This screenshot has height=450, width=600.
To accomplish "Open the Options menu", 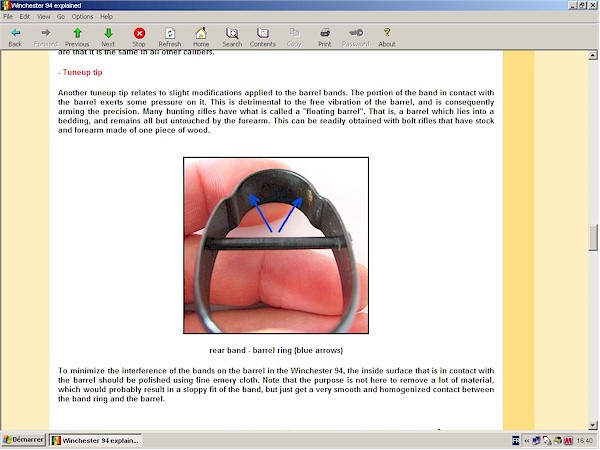I will (x=82, y=16).
